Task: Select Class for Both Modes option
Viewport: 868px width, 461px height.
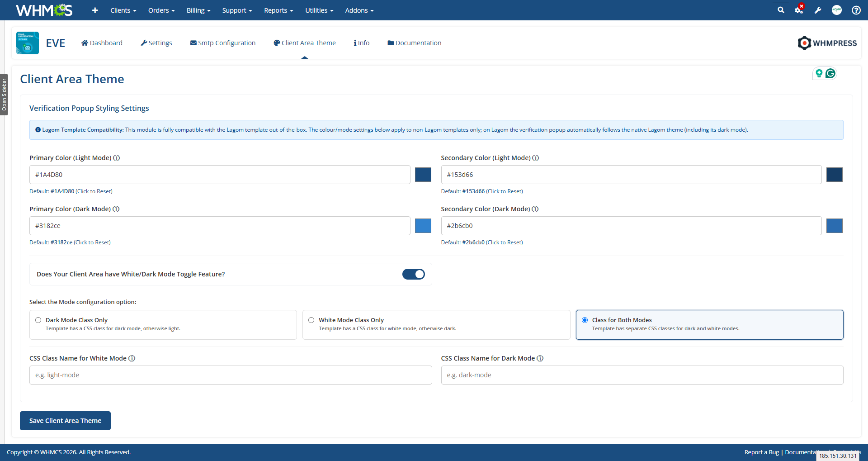Action: [710, 325]
